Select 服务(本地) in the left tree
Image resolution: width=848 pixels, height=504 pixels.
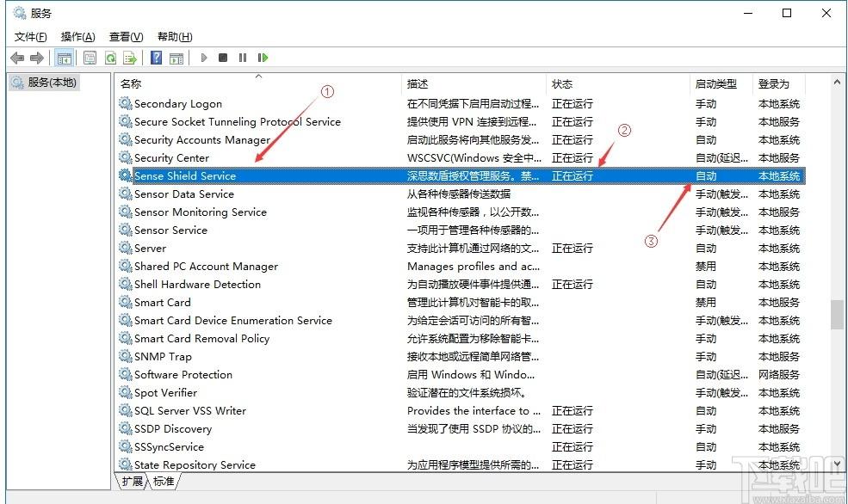(x=45, y=83)
